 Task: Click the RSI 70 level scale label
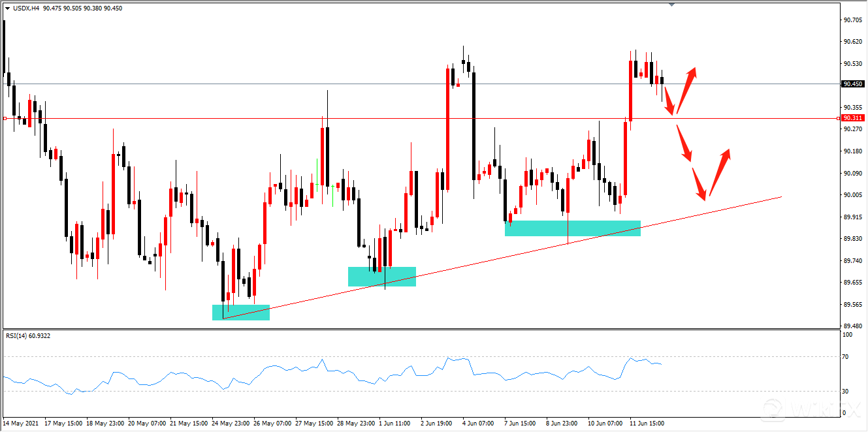point(845,357)
